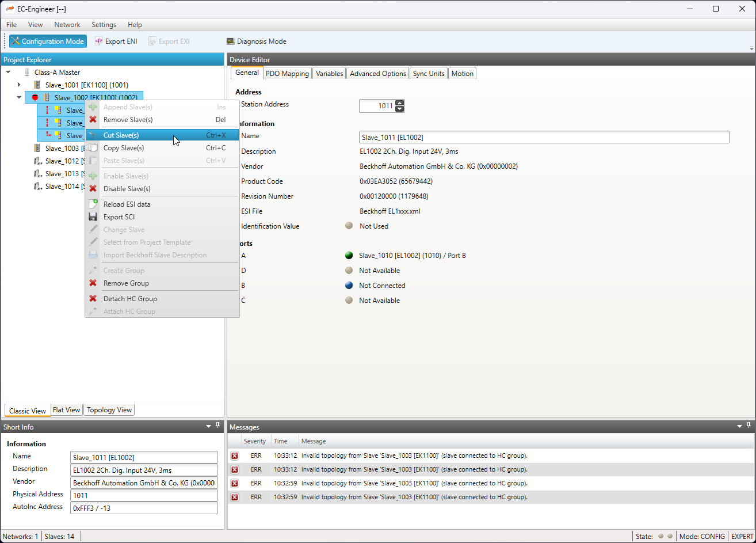Click first error icon in Messages list
Image resolution: width=756 pixels, height=543 pixels.
(235, 456)
